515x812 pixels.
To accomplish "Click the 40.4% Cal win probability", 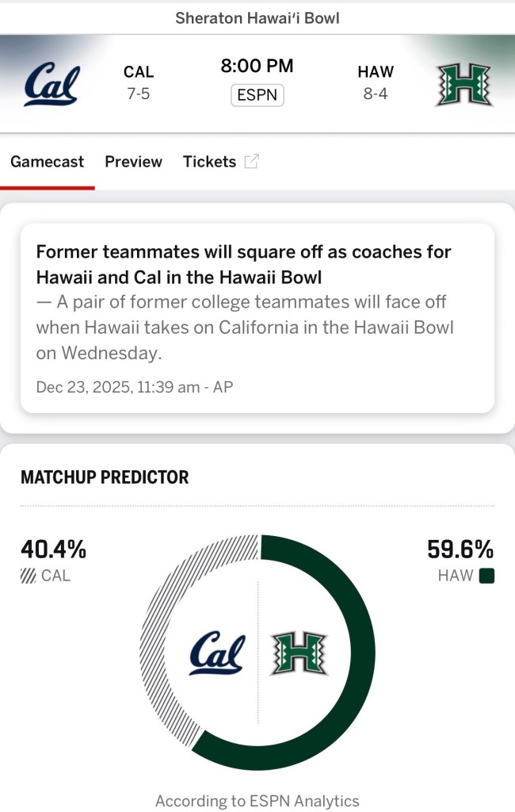I will [53, 549].
